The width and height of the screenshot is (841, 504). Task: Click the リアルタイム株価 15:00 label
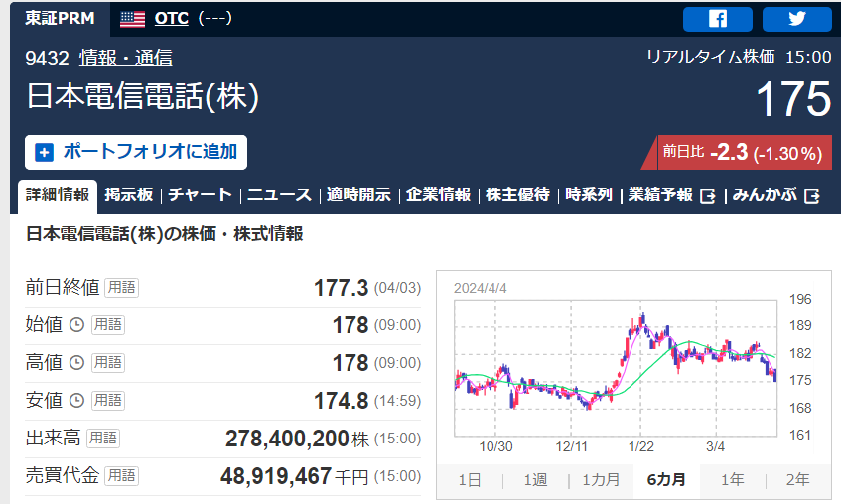(x=739, y=57)
